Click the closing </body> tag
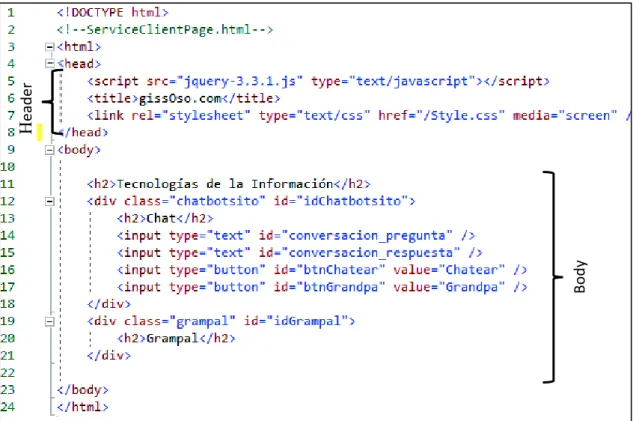Viewport: 636px width, 421px height. point(83,390)
